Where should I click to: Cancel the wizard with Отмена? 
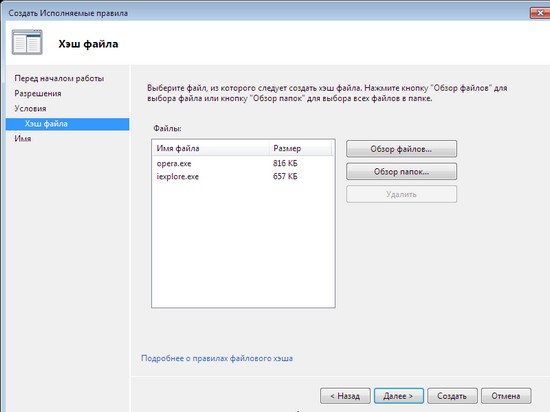(x=506, y=396)
